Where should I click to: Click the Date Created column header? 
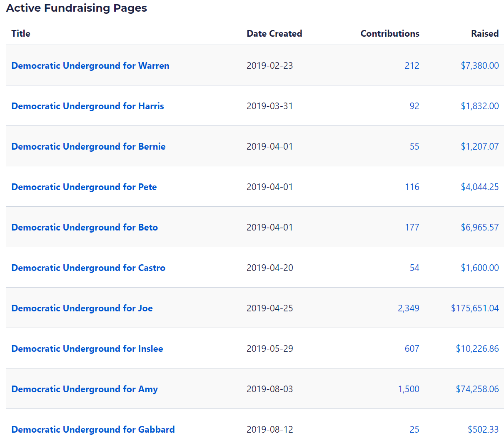click(x=274, y=33)
